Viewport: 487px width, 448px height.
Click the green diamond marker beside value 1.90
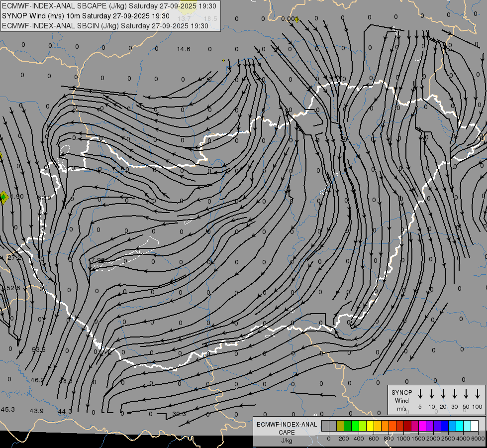[x=3, y=197]
